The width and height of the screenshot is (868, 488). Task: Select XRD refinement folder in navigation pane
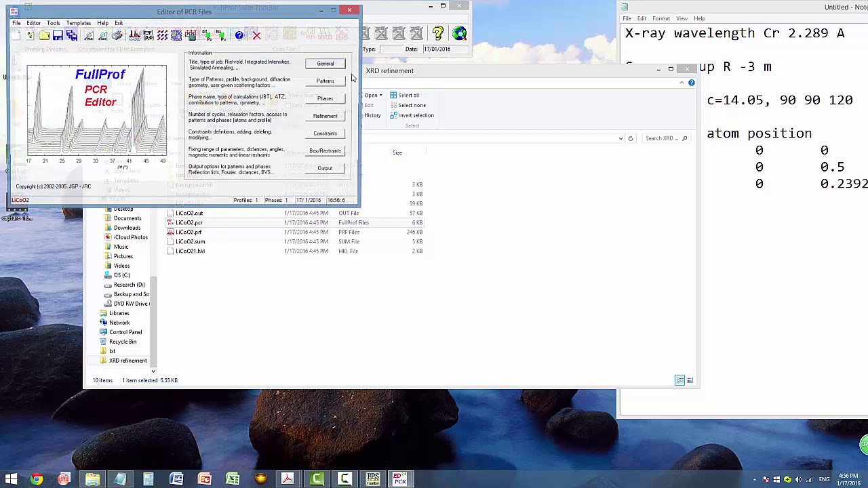click(123, 361)
